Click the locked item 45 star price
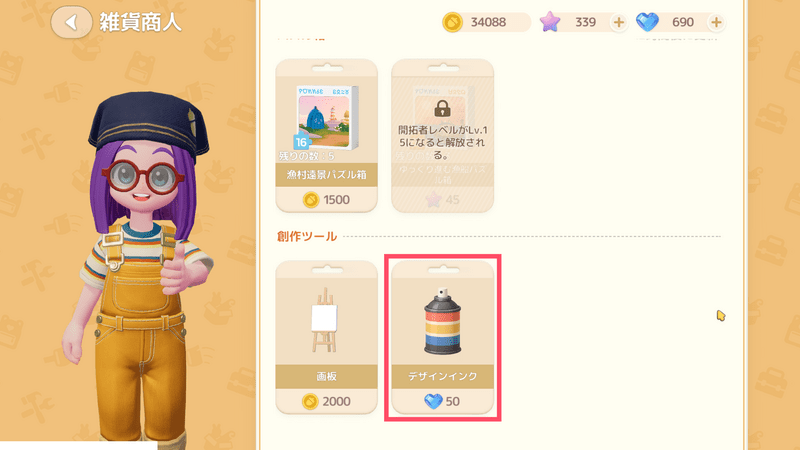The image size is (800, 450). 442,199
